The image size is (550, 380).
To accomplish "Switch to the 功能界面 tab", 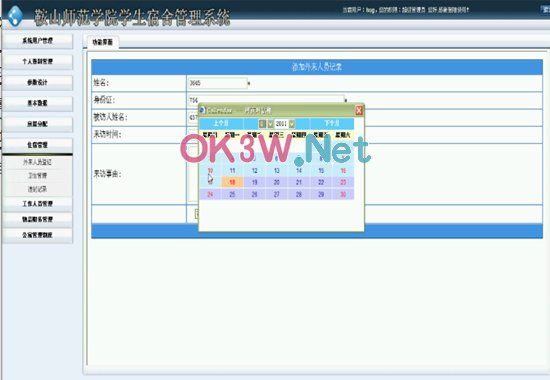I will coord(102,42).
